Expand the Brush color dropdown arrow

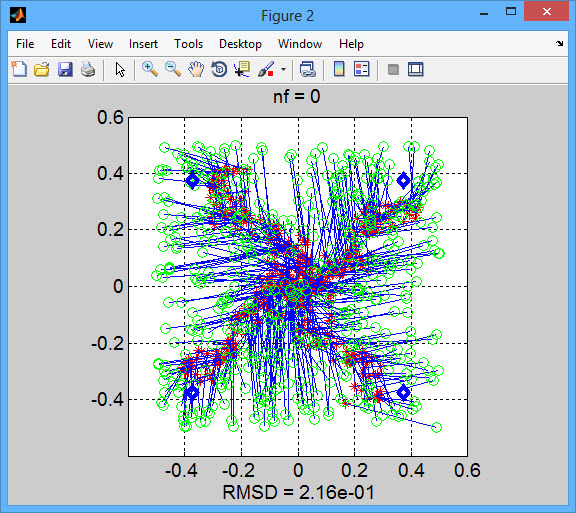click(x=283, y=69)
